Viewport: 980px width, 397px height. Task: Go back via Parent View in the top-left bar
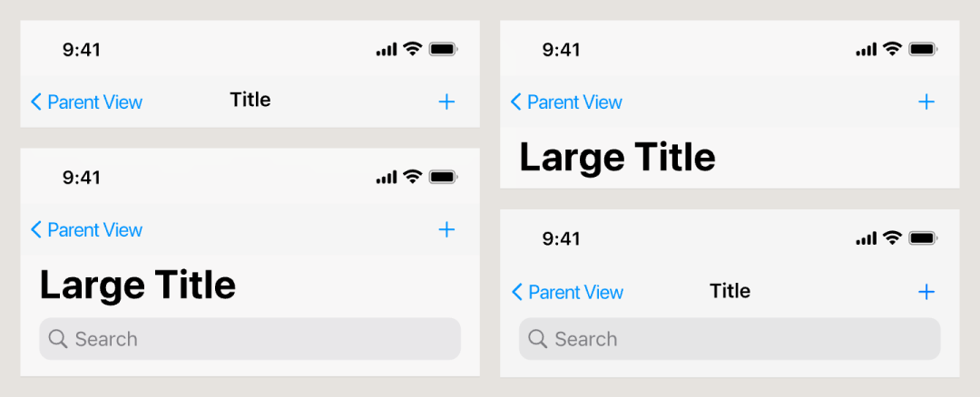tap(95, 102)
